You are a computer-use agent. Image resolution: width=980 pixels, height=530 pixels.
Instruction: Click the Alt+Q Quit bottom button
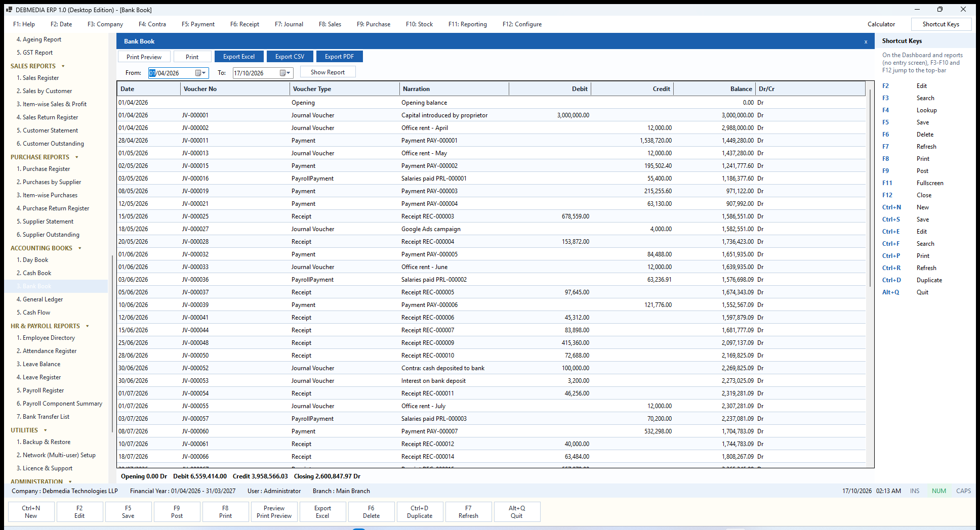point(517,512)
